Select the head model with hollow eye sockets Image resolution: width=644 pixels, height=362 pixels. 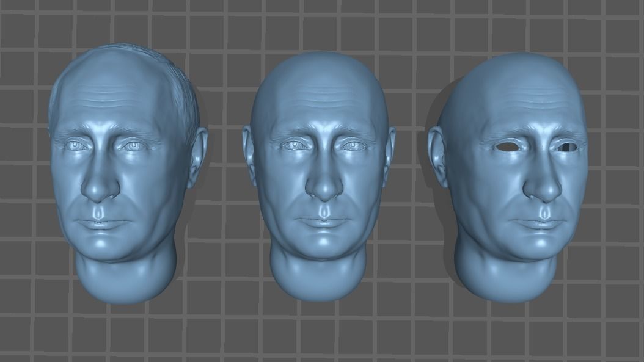pos(510,176)
